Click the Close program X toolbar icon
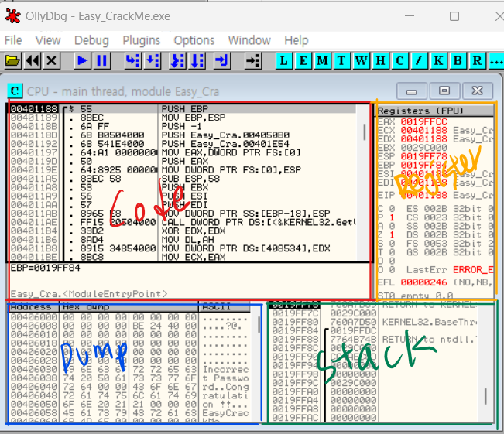 tap(52, 60)
